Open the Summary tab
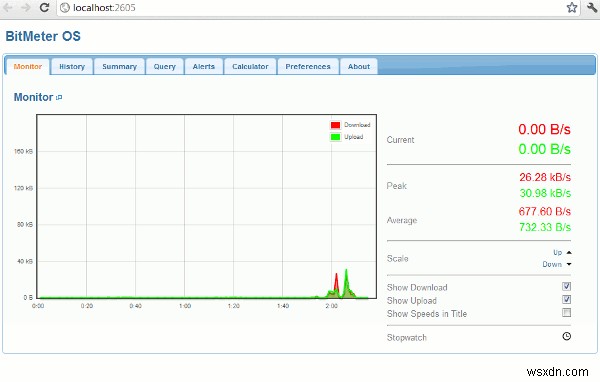The image size is (600, 382). 119,67
